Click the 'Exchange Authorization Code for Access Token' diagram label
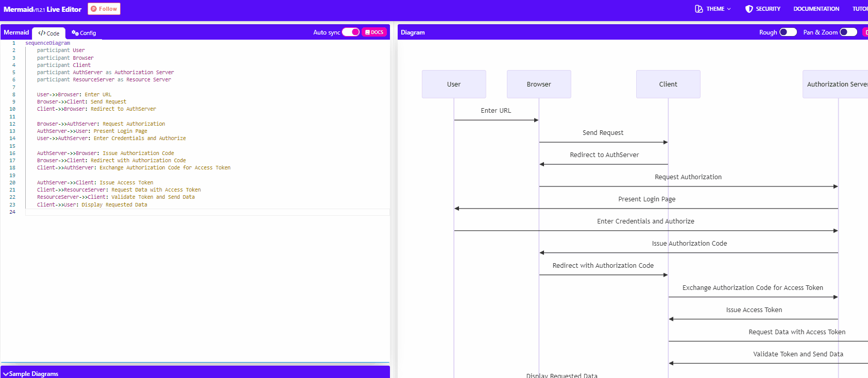The width and height of the screenshot is (868, 378). (753, 288)
